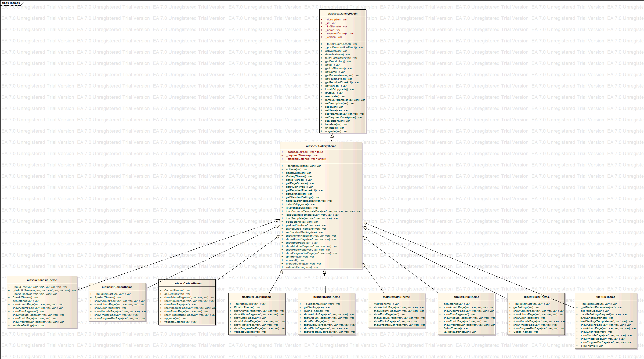Click the 'class Themes' diagram frame label
Viewport: 644px width, 359px height.
(x=11, y=3)
